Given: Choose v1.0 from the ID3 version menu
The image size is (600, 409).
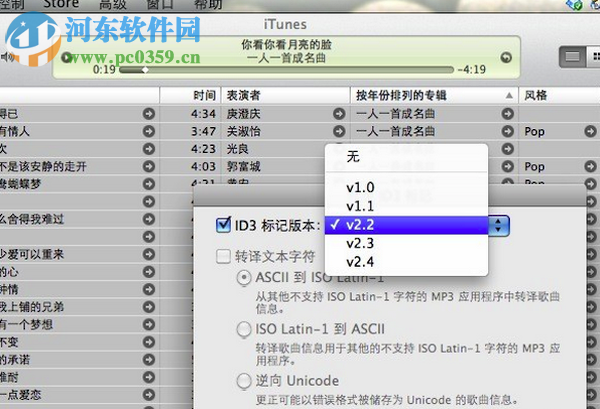Looking at the screenshot, I should pyautogui.click(x=406, y=187).
